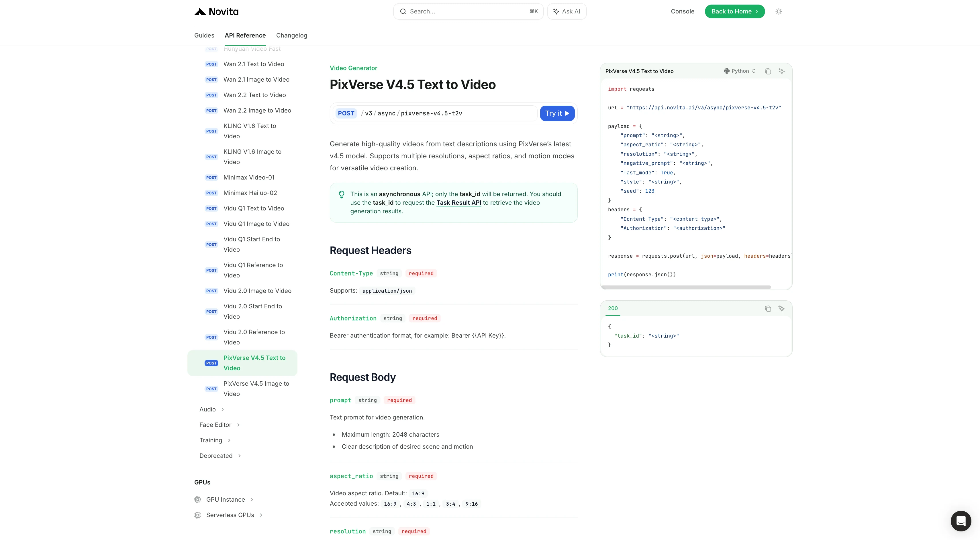Open Vidu Q1 Text to Video
The width and height of the screenshot is (980, 540).
(254, 208)
